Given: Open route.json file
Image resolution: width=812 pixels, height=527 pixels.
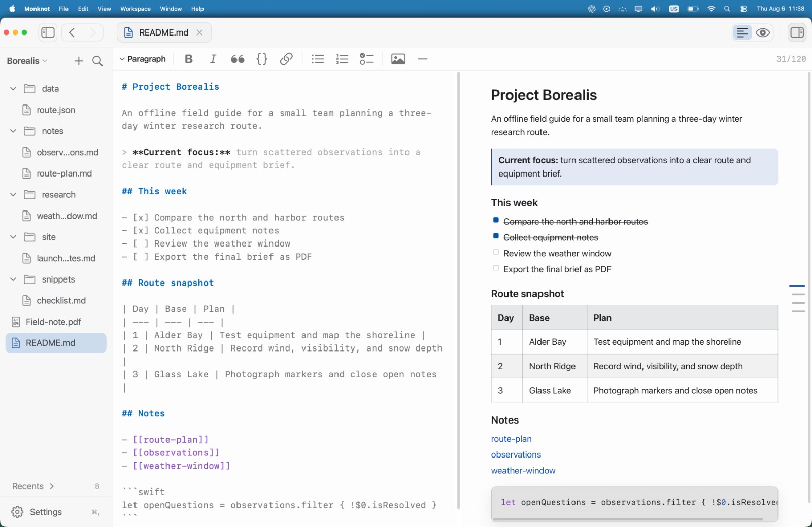Looking at the screenshot, I should (56, 110).
